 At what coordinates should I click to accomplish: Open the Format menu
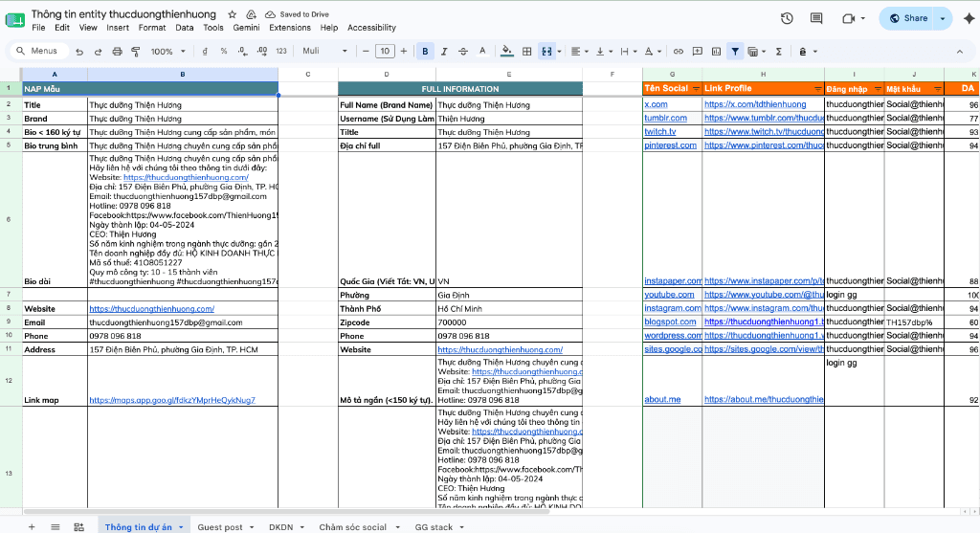pyautogui.click(x=152, y=28)
